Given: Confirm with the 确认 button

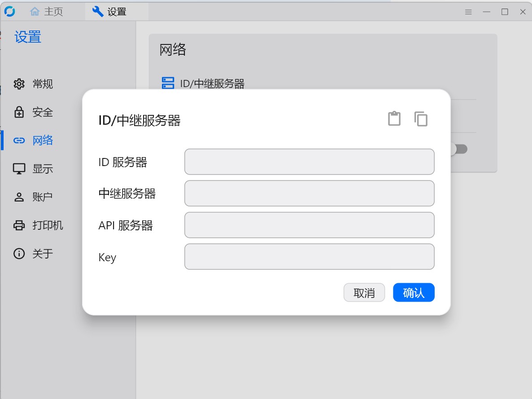Looking at the screenshot, I should tap(414, 292).
